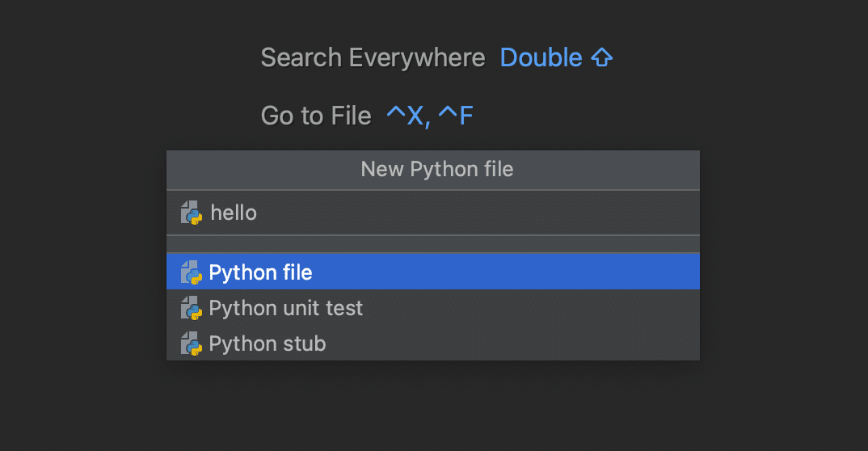Click the Python icon in the filename field
The height and width of the screenshot is (451, 868).
click(x=191, y=213)
